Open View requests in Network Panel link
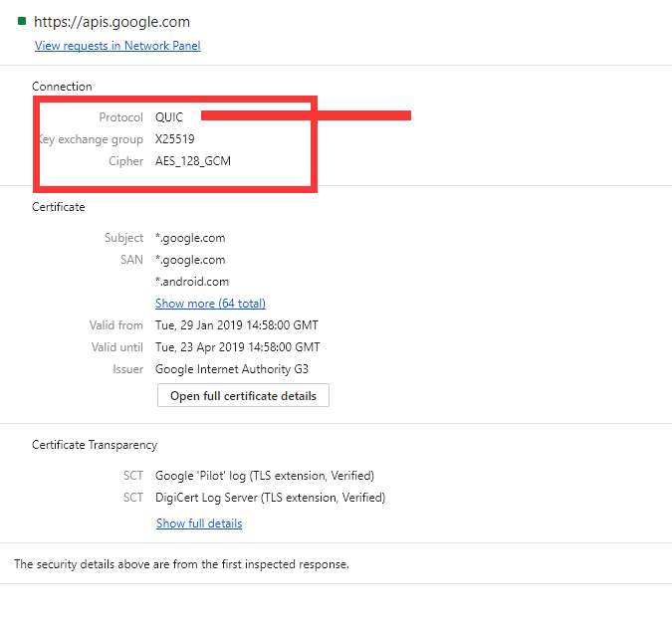 (x=117, y=46)
